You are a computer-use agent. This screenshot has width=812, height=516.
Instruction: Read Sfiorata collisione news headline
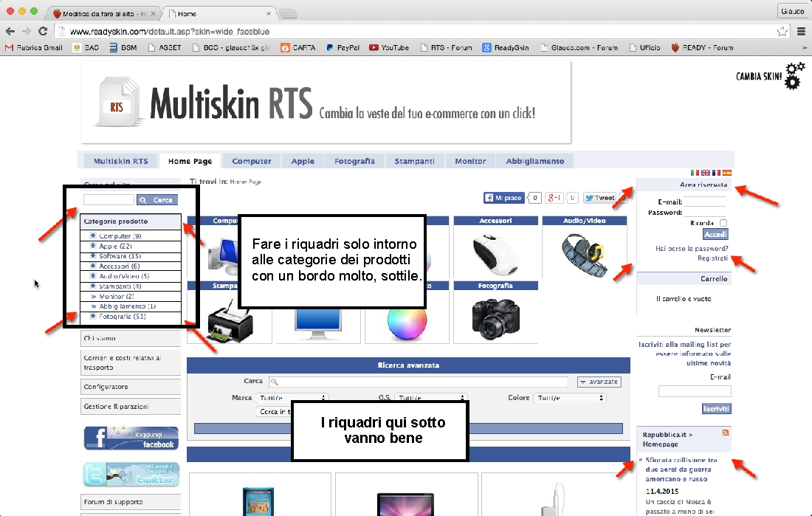pyautogui.click(x=681, y=469)
